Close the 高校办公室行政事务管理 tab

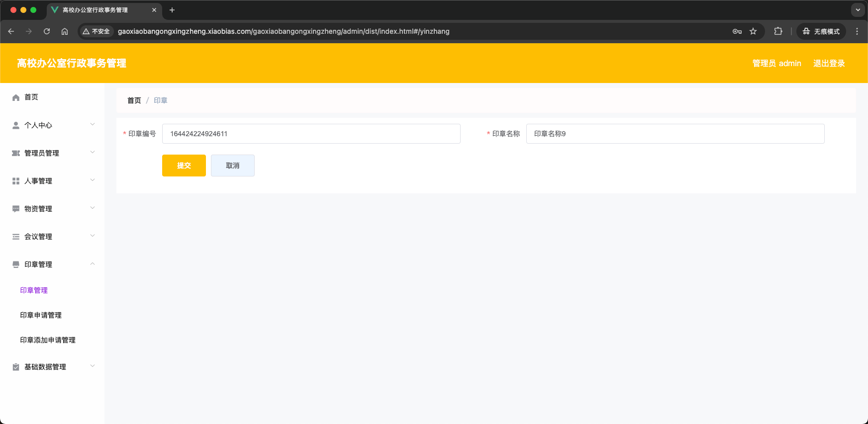pyautogui.click(x=154, y=10)
